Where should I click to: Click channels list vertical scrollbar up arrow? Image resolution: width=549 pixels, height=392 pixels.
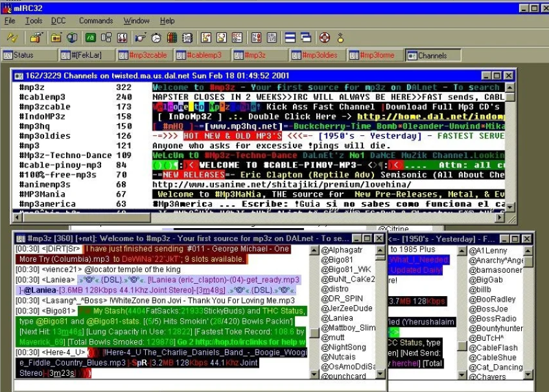(509, 87)
